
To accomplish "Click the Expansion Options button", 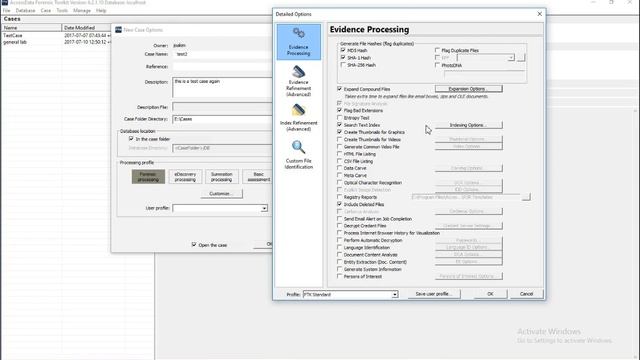I will (x=469, y=89).
